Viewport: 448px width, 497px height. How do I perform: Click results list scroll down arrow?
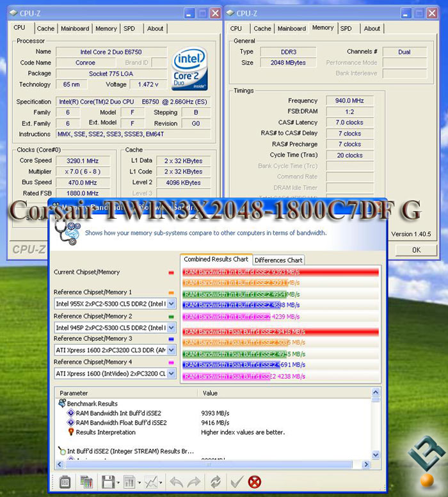(x=376, y=455)
